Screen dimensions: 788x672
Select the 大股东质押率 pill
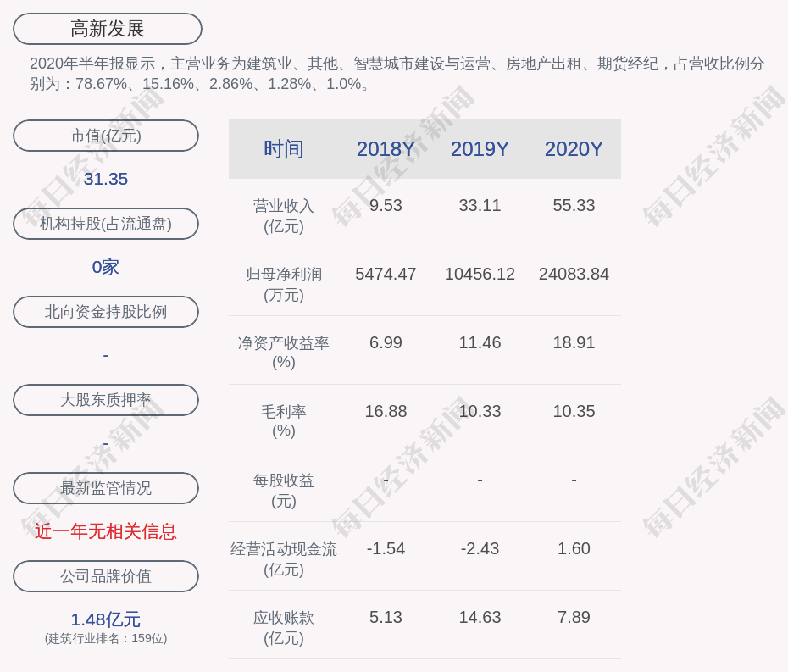(x=106, y=400)
